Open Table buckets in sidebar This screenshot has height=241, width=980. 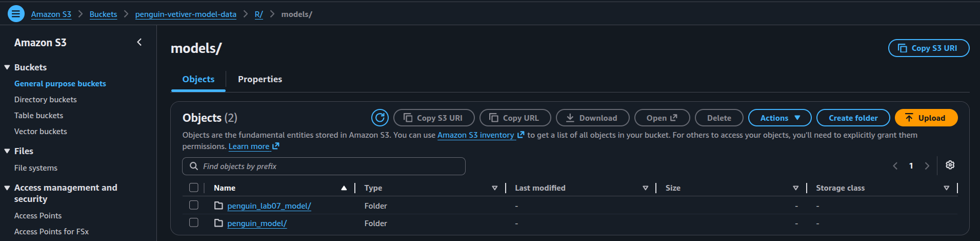coord(38,115)
